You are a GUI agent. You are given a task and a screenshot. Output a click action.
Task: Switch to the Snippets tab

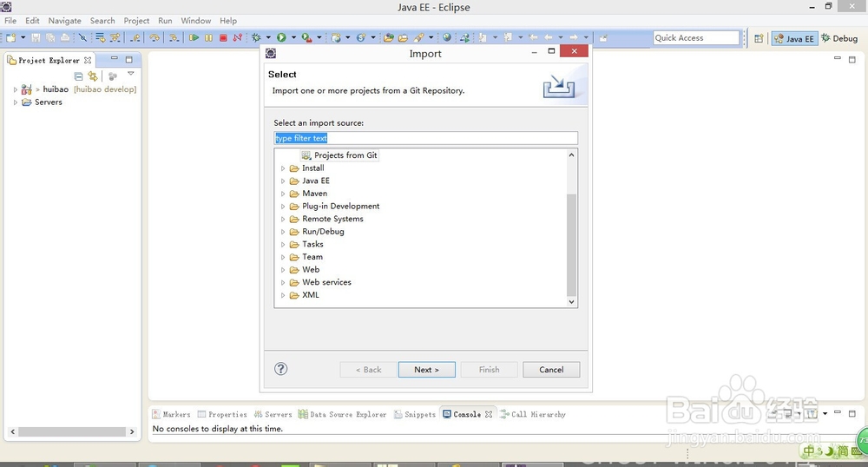point(415,414)
